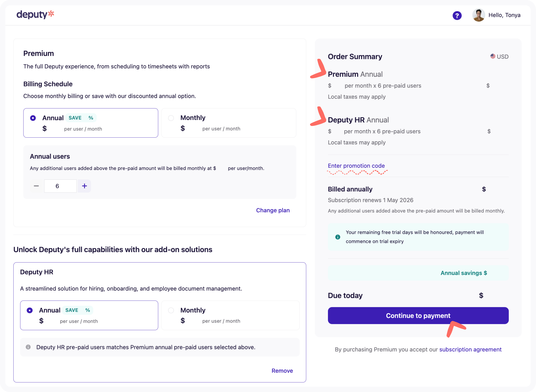Select the Premium Annual billing radio
The width and height of the screenshot is (536, 392).
(33, 118)
